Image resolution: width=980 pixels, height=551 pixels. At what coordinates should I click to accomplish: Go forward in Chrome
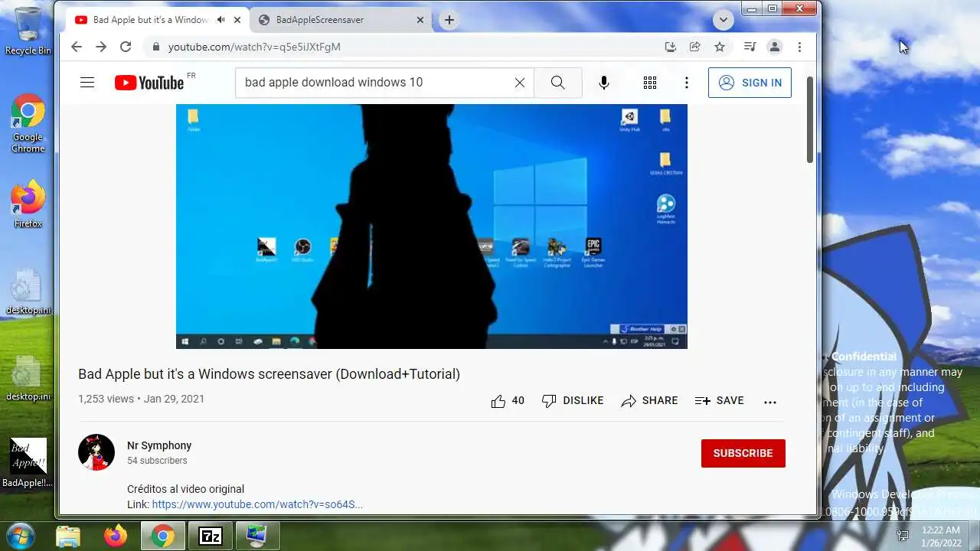(x=101, y=47)
